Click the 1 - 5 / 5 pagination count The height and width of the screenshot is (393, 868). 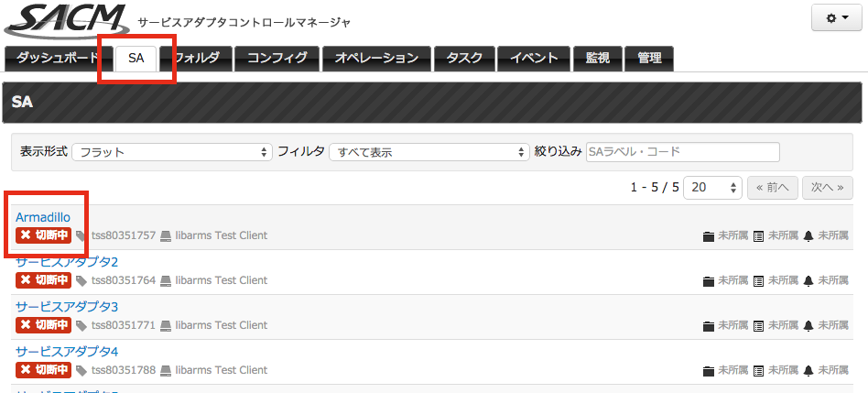[x=655, y=188]
